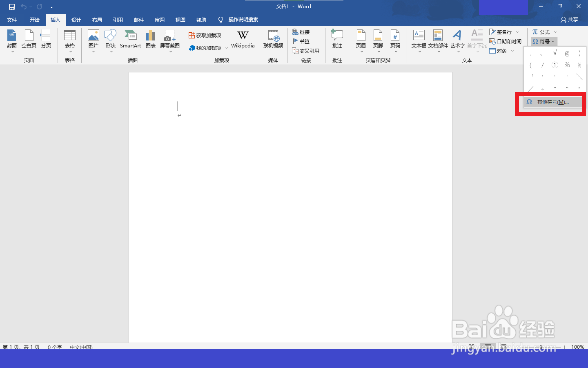The image size is (588, 368).
Task: Expand the 签名行 dropdown arrow
Action: pyautogui.click(x=517, y=32)
